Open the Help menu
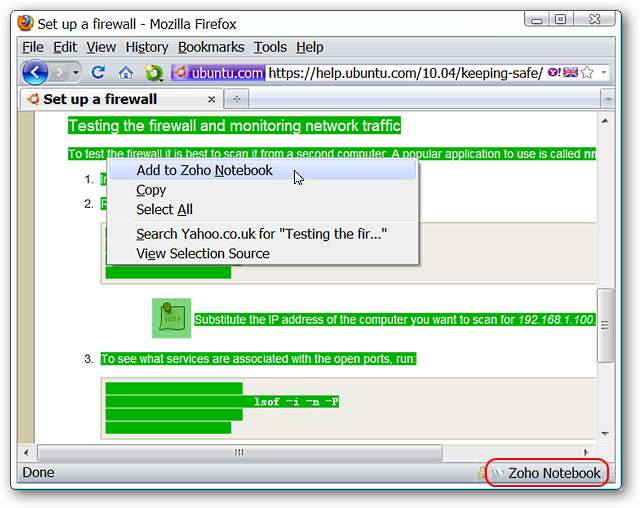The height and width of the screenshot is (508, 640). (310, 47)
